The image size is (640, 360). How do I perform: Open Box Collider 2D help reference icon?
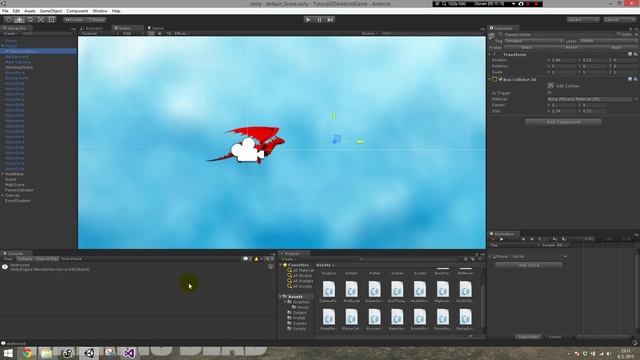pyautogui.click(x=630, y=79)
